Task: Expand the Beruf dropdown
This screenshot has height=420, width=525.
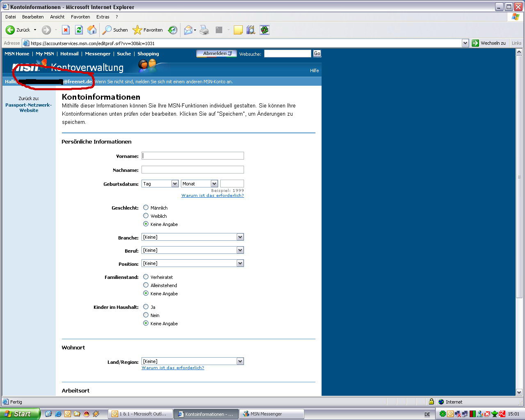Action: pos(193,250)
